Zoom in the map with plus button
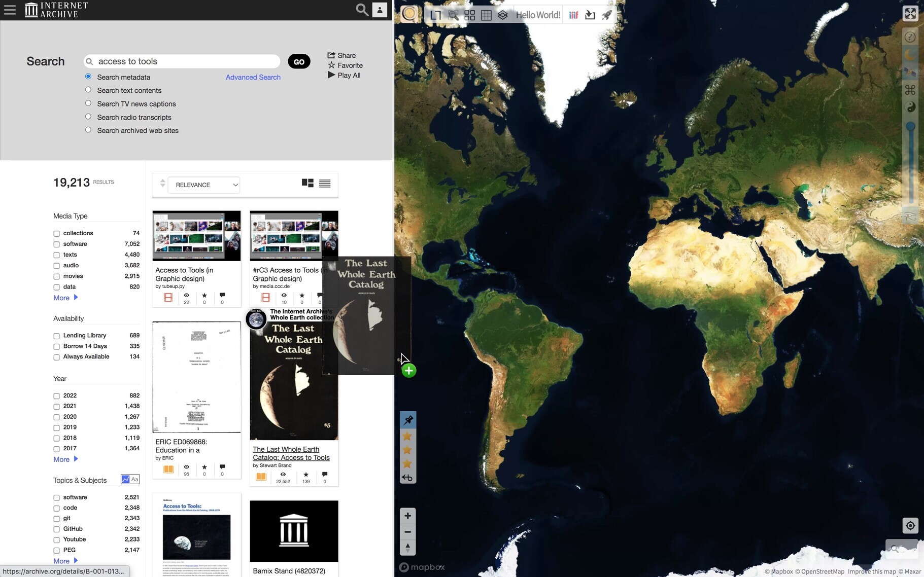924x577 pixels. pos(407,516)
